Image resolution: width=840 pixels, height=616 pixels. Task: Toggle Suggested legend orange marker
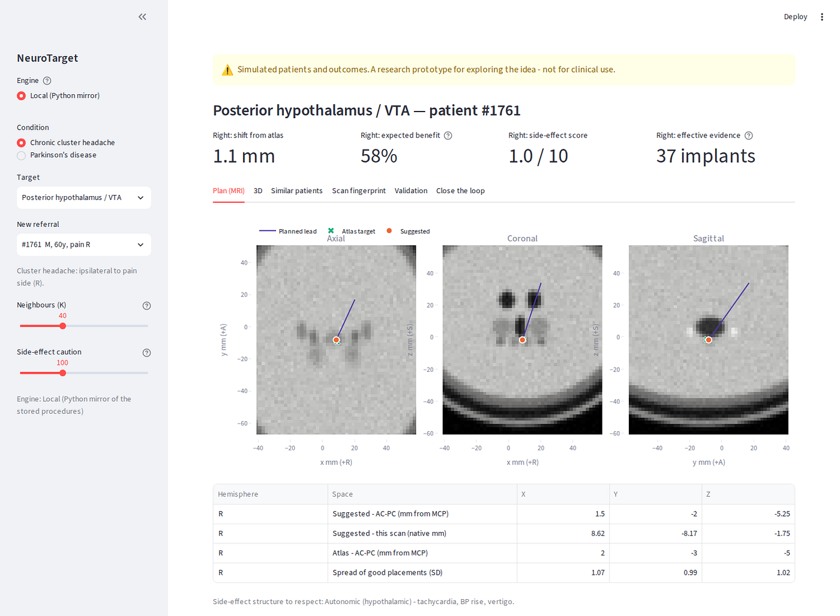pos(389,231)
